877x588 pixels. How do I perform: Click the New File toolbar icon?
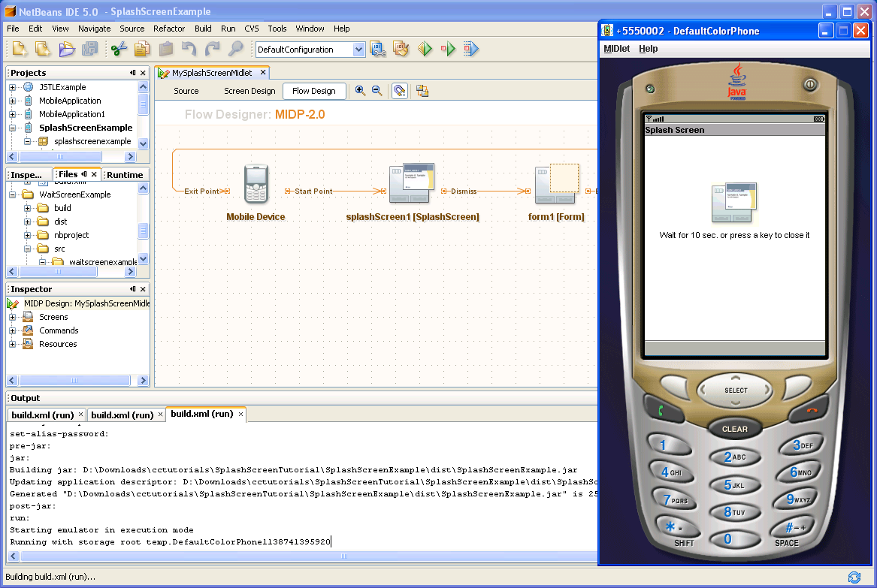point(20,49)
